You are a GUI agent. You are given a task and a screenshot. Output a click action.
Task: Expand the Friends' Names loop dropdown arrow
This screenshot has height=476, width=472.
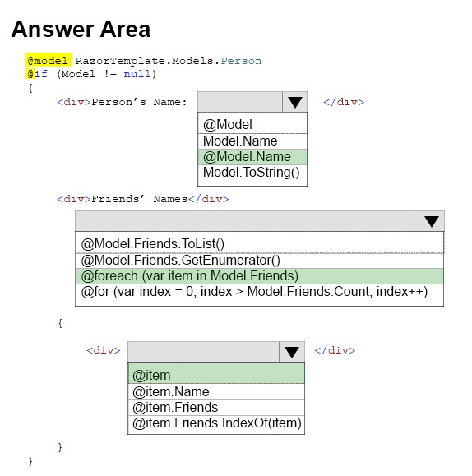pos(432,221)
